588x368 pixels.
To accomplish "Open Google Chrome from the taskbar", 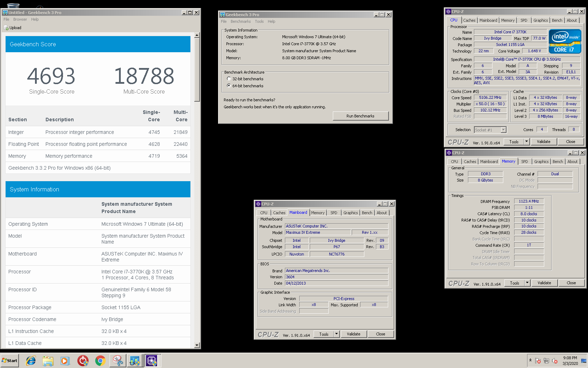I will pyautogui.click(x=100, y=360).
